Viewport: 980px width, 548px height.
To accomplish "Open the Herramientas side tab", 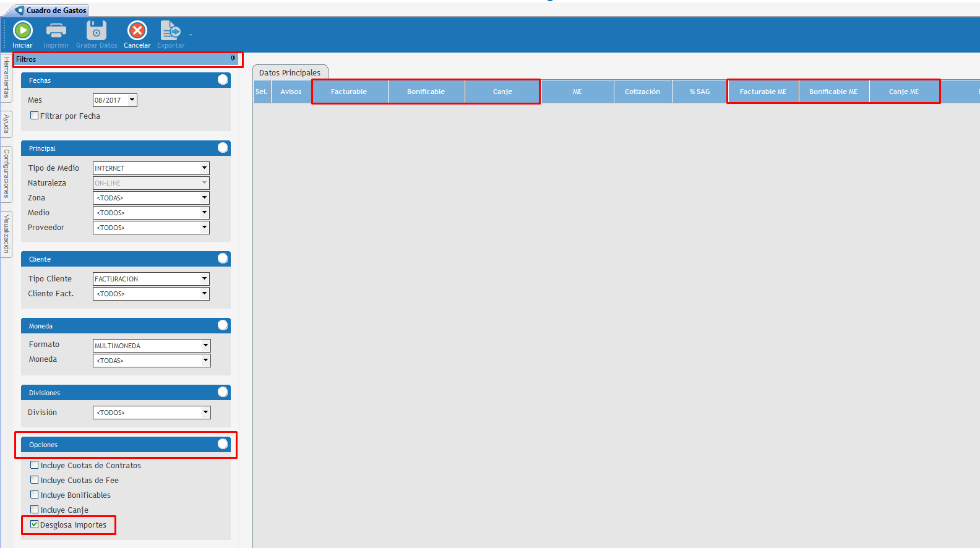I will pos(6,77).
